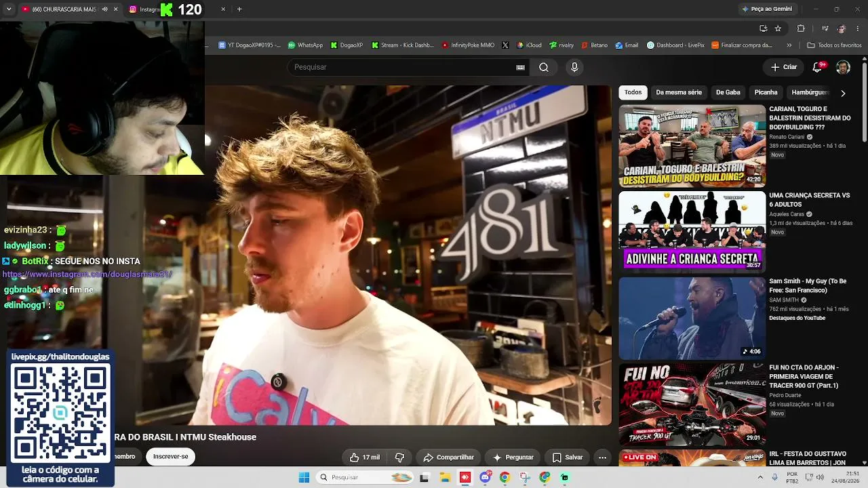Click the Criar button
The image size is (868, 488).
tap(784, 67)
